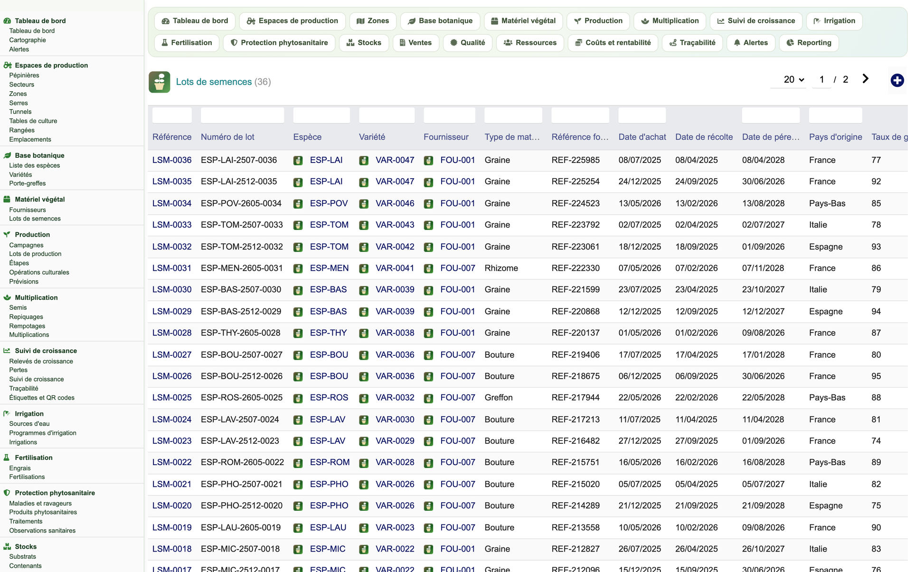The image size is (924, 572).
Task: Click species icon next to ESP-THY
Action: [298, 333]
